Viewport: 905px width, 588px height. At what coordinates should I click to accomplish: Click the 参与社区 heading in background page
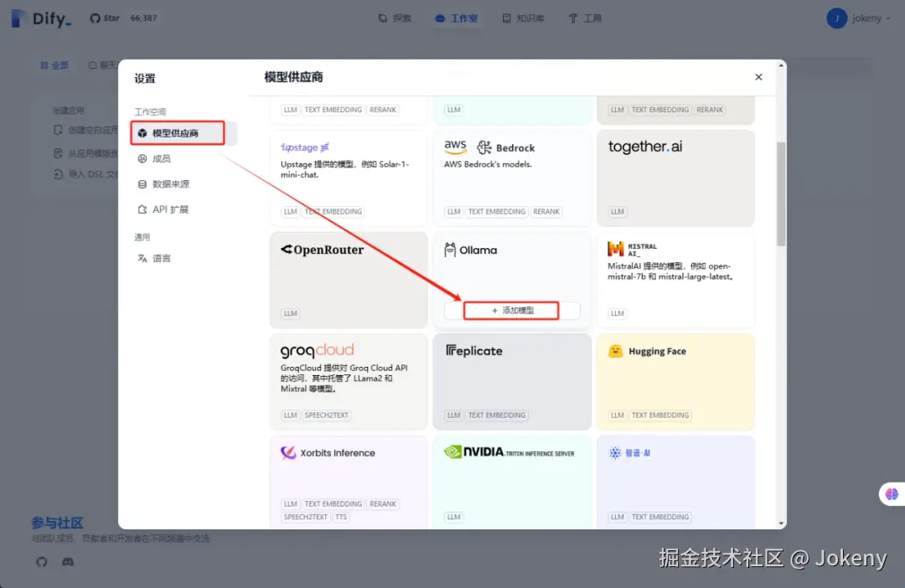(x=57, y=523)
